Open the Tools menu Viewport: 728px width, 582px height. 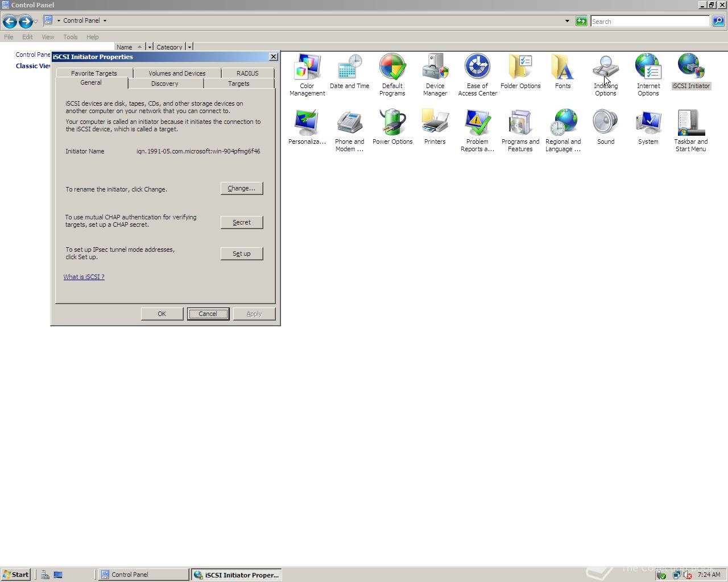point(71,37)
